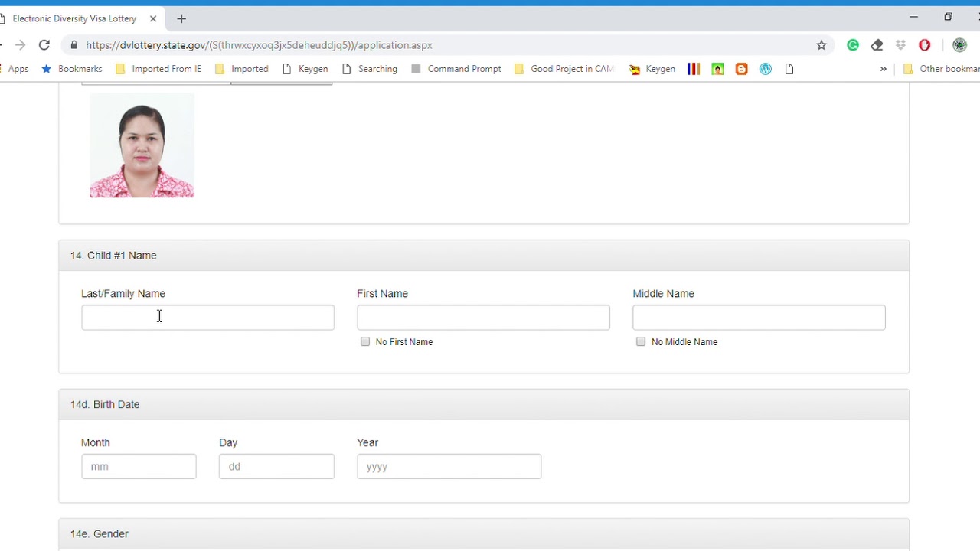Open the WordPress bookmark icon
Viewport: 980px width, 551px height.
tap(765, 69)
